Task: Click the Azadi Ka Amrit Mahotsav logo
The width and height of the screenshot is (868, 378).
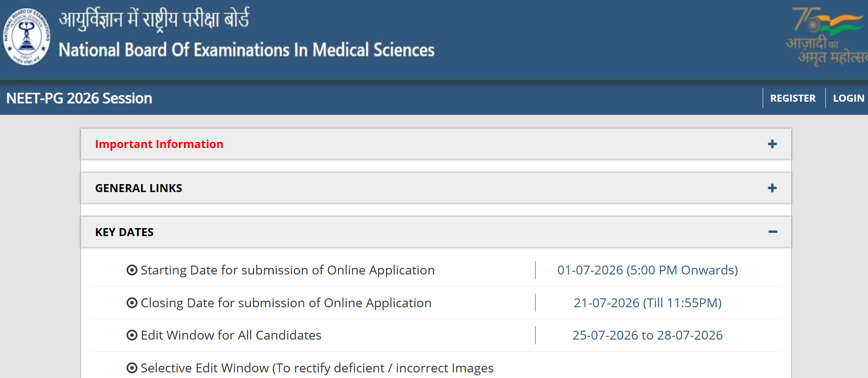Action: pos(827,37)
